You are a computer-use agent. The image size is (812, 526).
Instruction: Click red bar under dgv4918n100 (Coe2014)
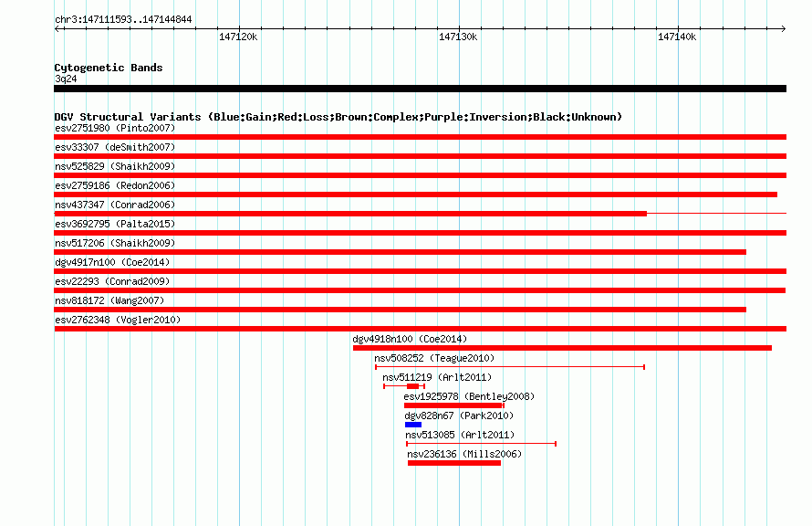pos(562,348)
